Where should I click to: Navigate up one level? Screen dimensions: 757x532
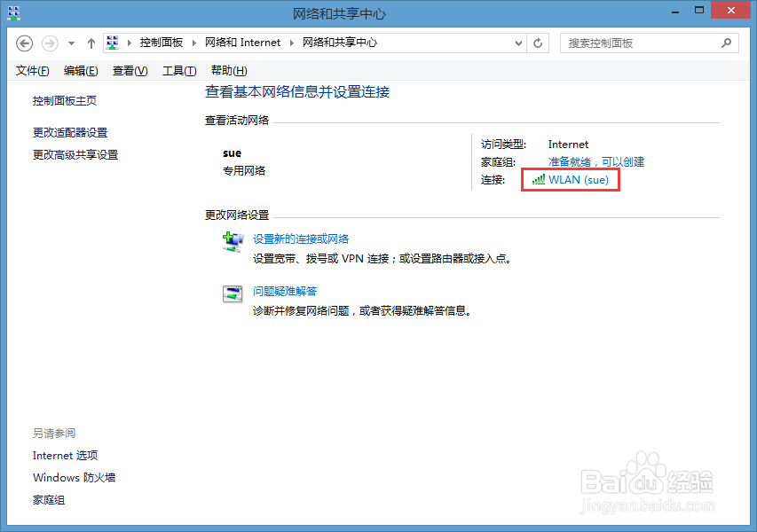point(91,42)
